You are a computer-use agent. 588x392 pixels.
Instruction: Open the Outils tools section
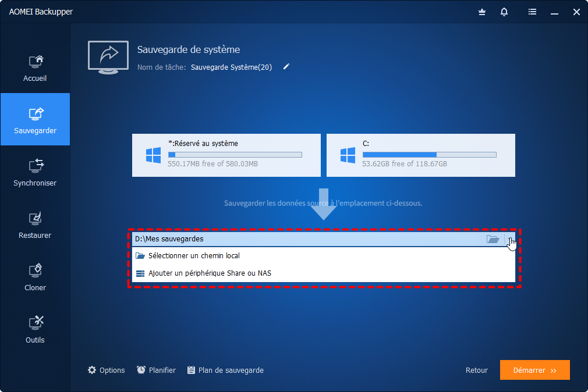click(35, 329)
